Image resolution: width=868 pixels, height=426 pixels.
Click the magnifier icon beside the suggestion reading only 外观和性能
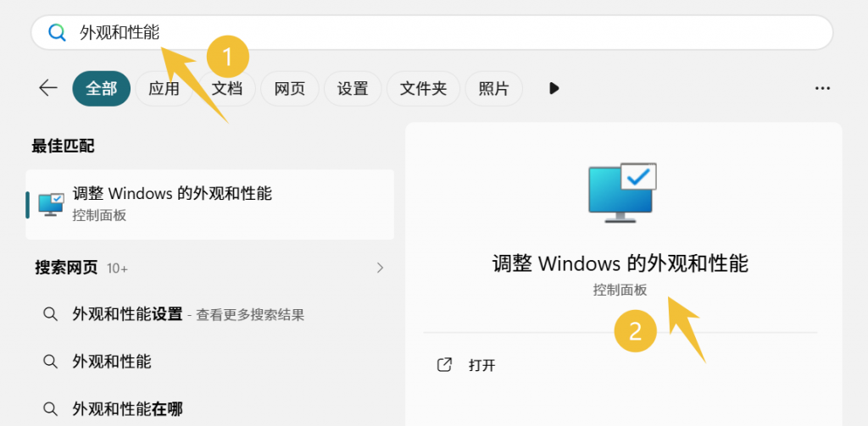pyautogui.click(x=50, y=362)
